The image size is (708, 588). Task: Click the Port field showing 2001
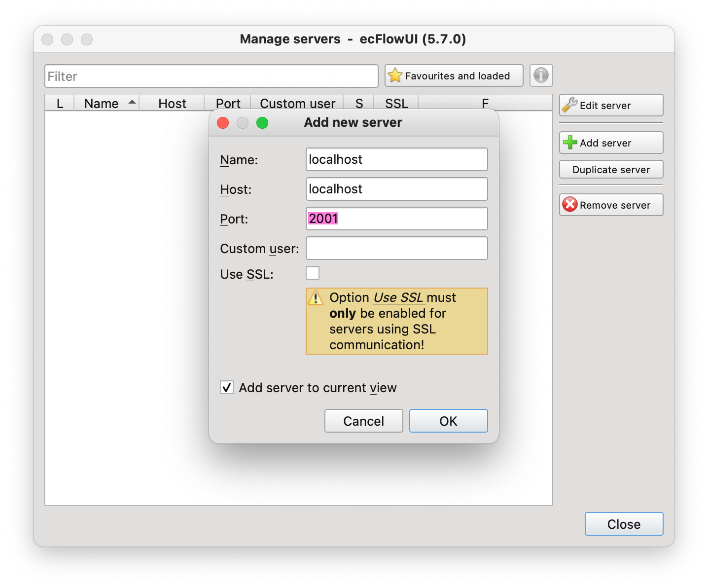pos(397,219)
